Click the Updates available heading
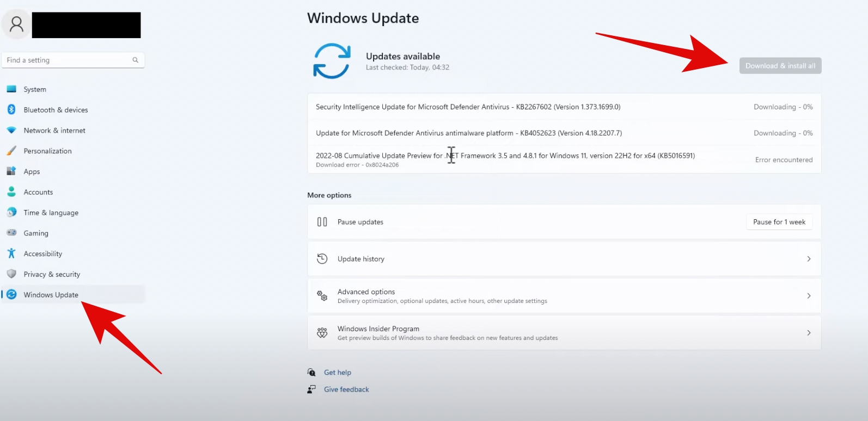868x421 pixels. (x=403, y=56)
